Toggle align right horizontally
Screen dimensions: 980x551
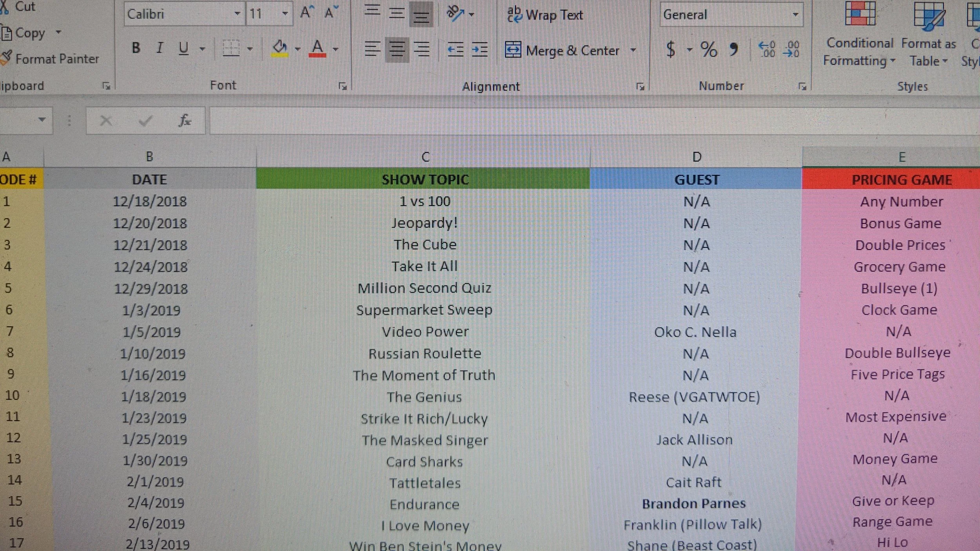[422, 49]
